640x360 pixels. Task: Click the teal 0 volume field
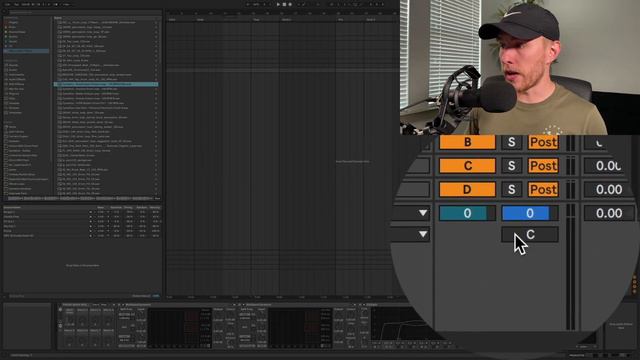coord(467,213)
